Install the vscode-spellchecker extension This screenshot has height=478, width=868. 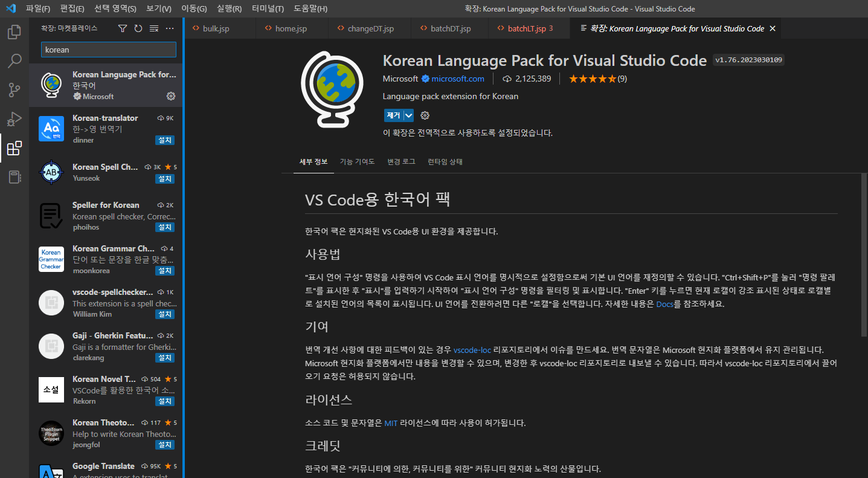165,314
